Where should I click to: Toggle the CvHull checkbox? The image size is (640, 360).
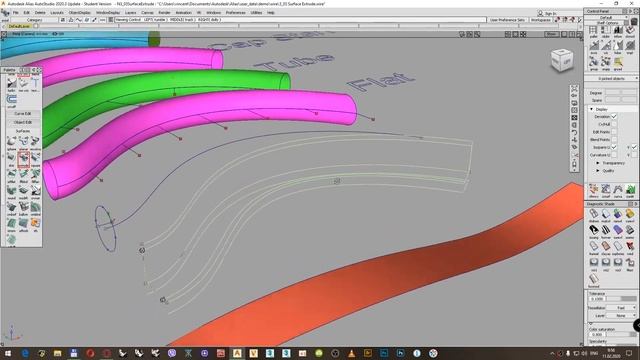click(613, 124)
